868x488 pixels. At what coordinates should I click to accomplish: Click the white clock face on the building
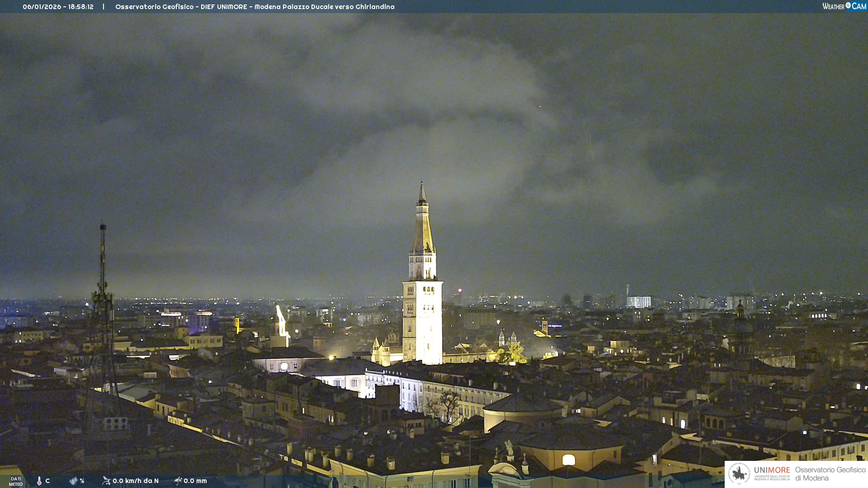284,366
